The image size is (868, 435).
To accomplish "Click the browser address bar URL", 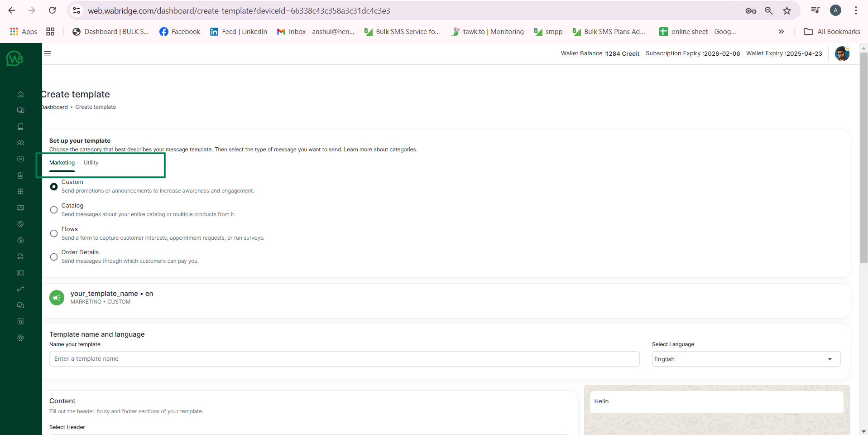I will pos(239,10).
